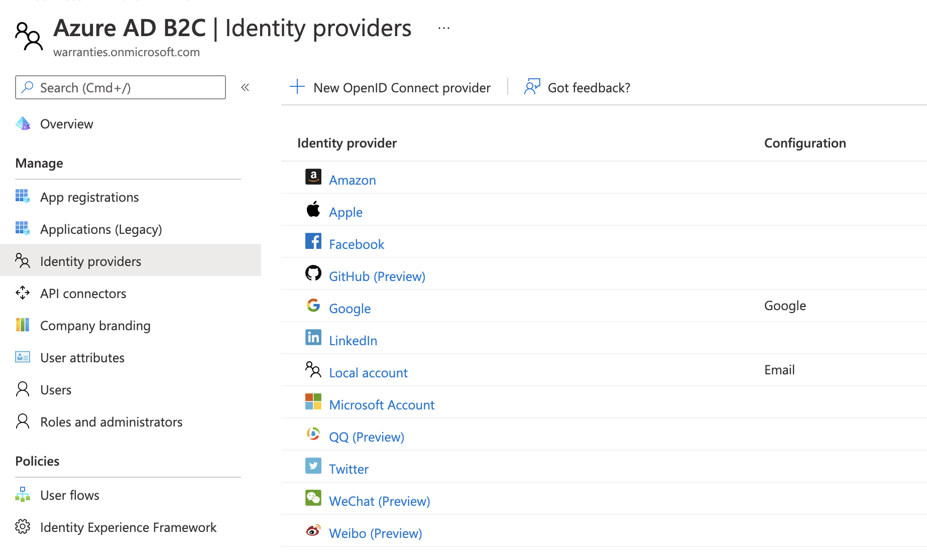Click the QQ provider icon
The height and width of the screenshot is (560, 927).
tap(313, 434)
